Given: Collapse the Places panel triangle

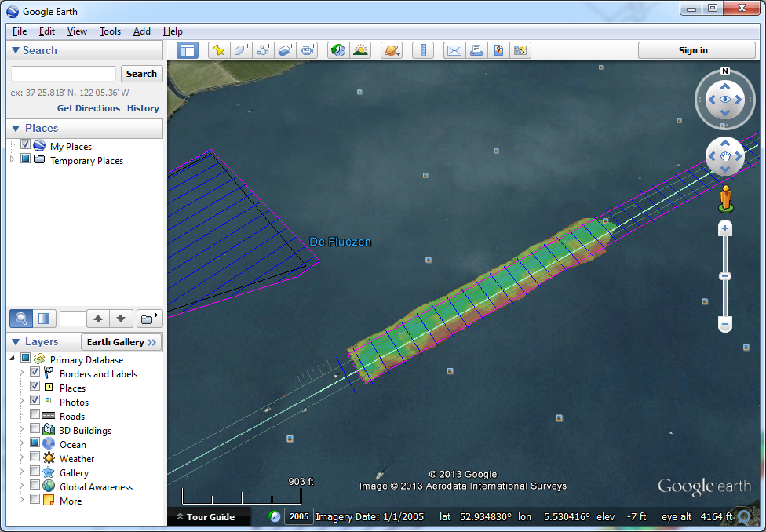Looking at the screenshot, I should (x=16, y=128).
